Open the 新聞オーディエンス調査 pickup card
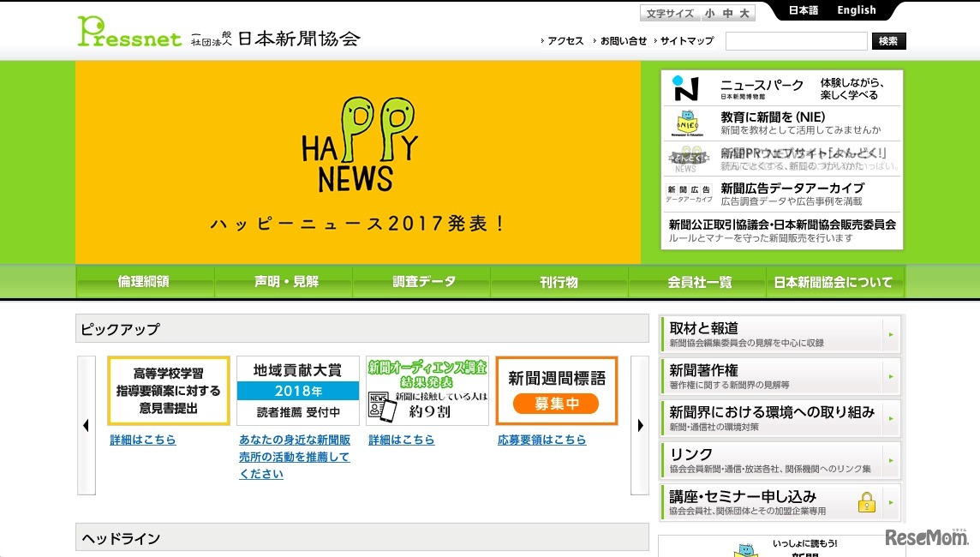 pyautogui.click(x=427, y=391)
